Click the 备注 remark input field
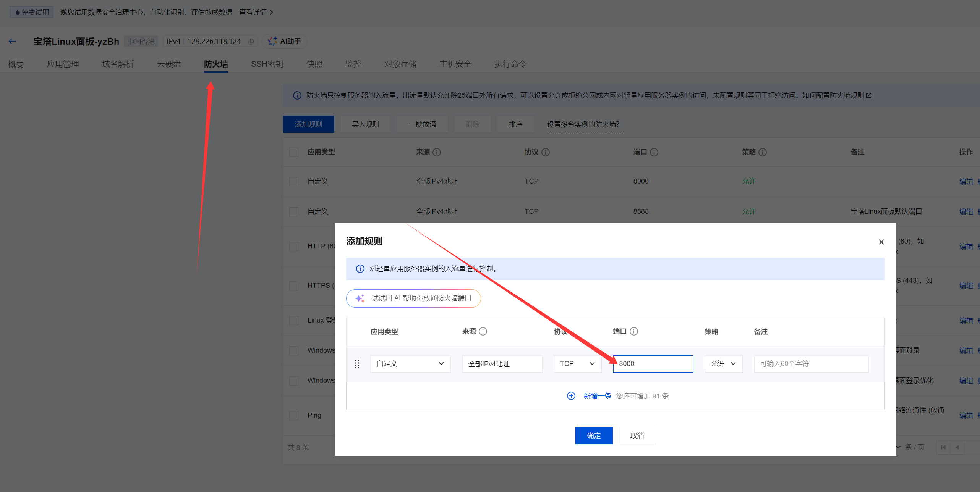 (811, 364)
